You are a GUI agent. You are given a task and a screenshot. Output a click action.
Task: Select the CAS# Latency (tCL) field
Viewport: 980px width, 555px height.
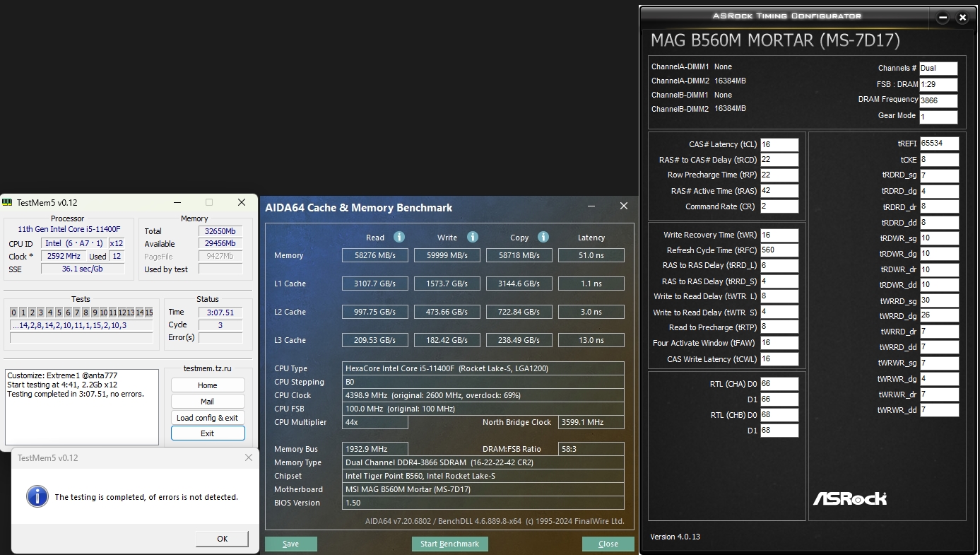pos(779,144)
